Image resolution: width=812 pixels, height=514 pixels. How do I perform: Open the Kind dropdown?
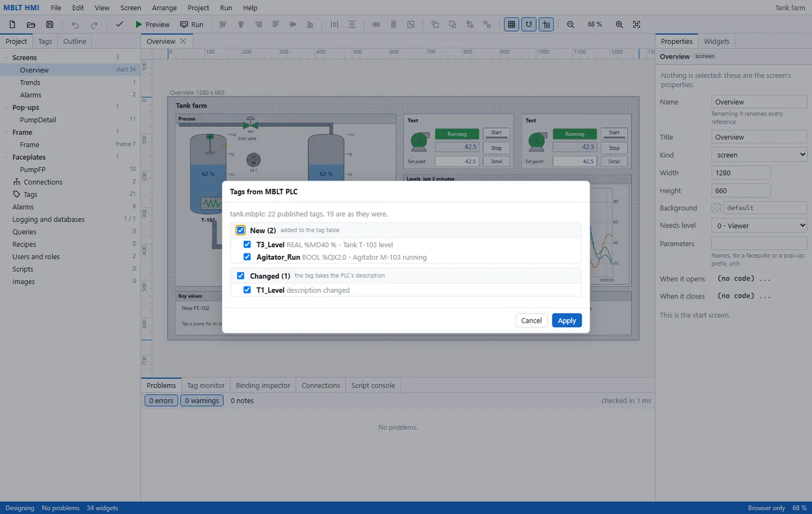pyautogui.click(x=759, y=155)
